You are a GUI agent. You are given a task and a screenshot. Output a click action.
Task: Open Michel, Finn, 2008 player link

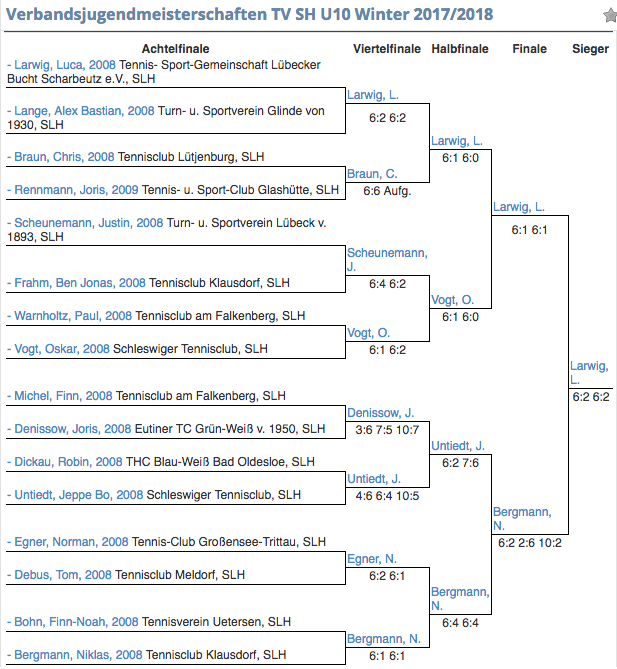63,396
